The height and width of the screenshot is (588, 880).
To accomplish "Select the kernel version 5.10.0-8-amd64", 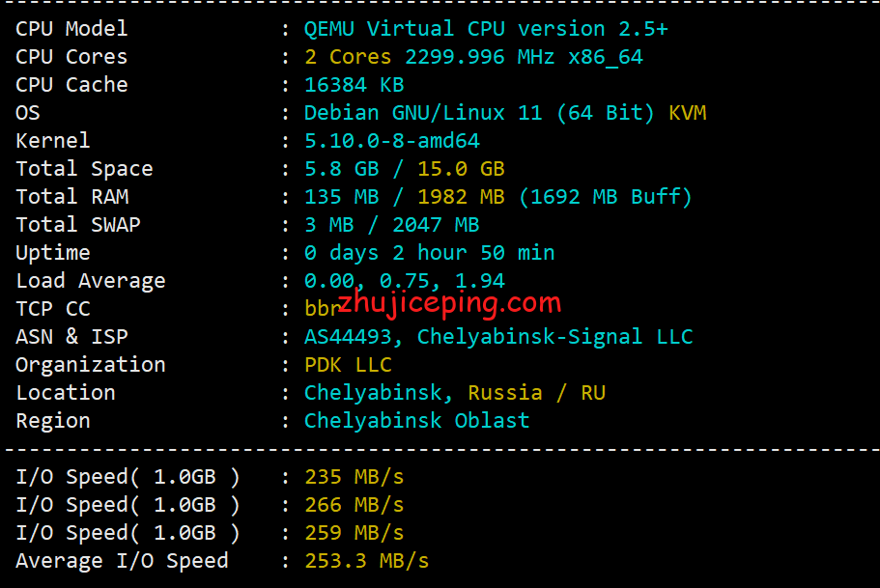I will [392, 141].
